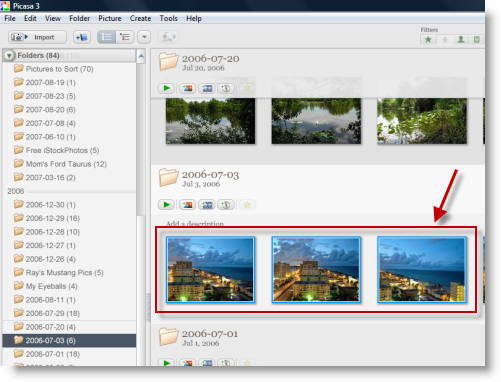501x382 pixels.
Task: Select middle pond photo with white bird
Action: pyautogui.click(x=316, y=121)
